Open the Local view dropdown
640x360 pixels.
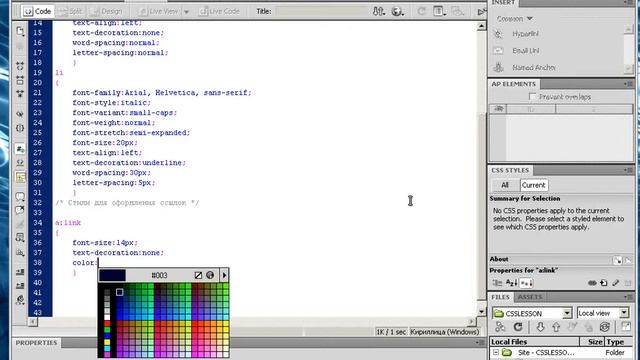coord(624,313)
